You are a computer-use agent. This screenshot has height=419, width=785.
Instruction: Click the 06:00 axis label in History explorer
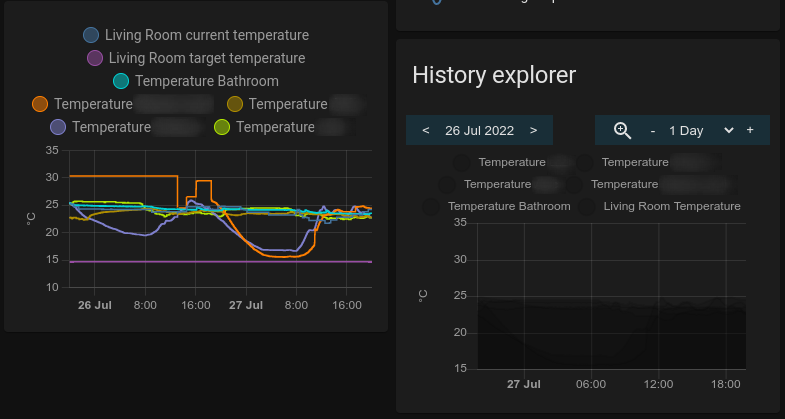591,384
